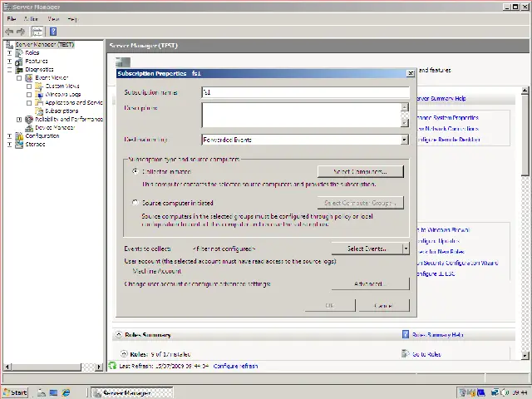Click the network icon in the system tray
The width and height of the screenshot is (532, 399).
(495, 393)
